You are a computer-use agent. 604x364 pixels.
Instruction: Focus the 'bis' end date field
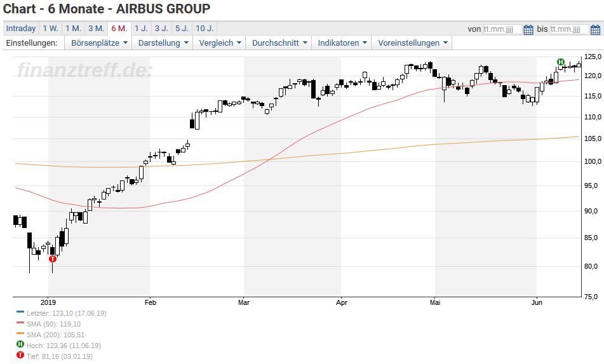tap(569, 29)
